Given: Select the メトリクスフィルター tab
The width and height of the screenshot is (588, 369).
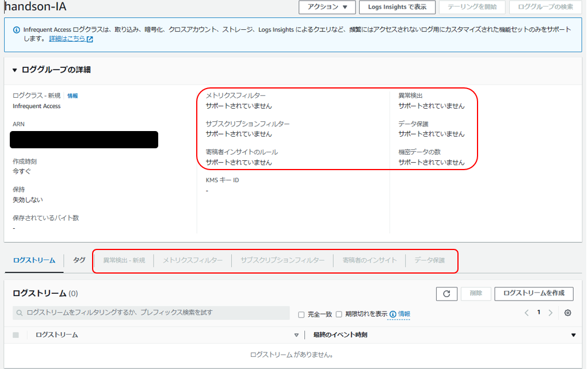Looking at the screenshot, I should tap(192, 260).
